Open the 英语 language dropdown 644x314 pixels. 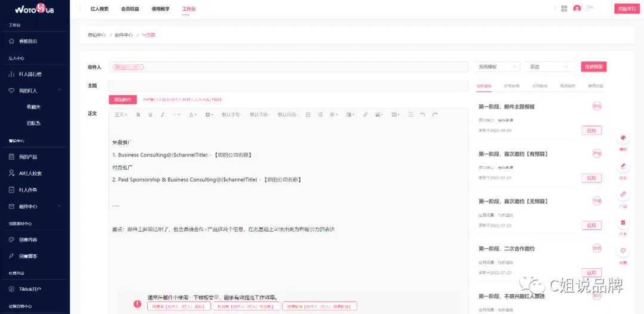(549, 67)
